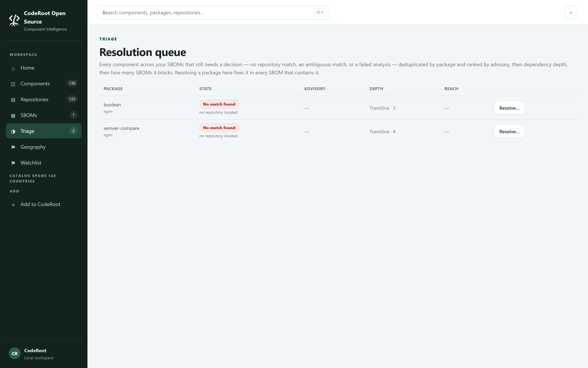Click the ⌘K shortcut badge
Image resolution: width=588 pixels, height=368 pixels.
pyautogui.click(x=320, y=12)
